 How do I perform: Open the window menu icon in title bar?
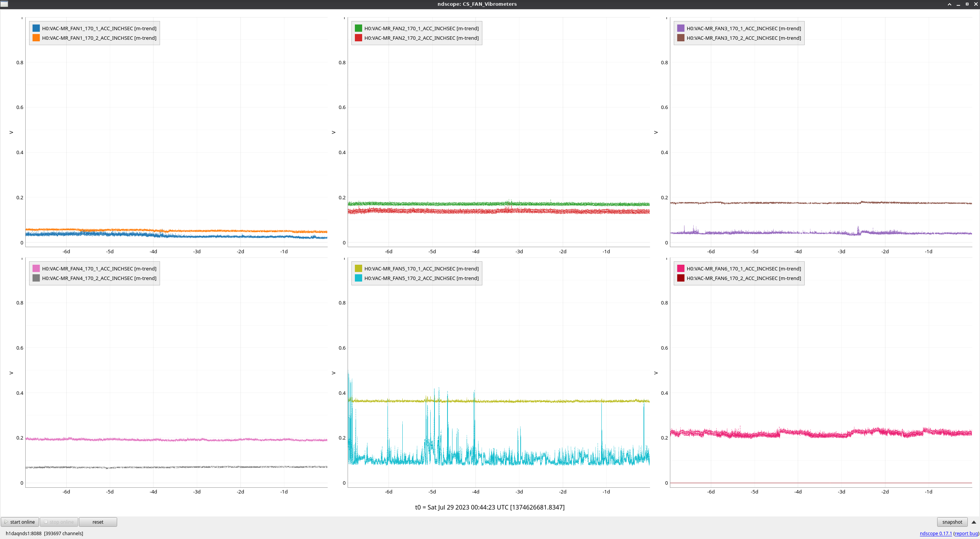click(x=4, y=4)
